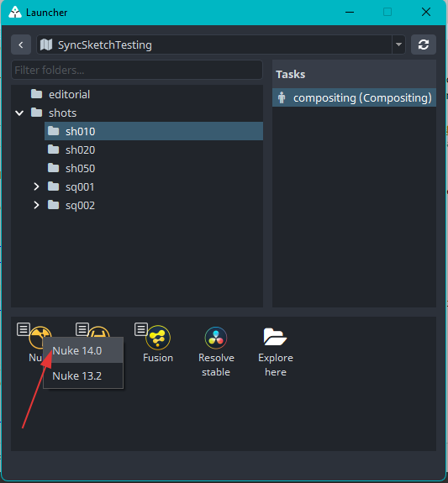Select the sh050 folder

click(154, 168)
